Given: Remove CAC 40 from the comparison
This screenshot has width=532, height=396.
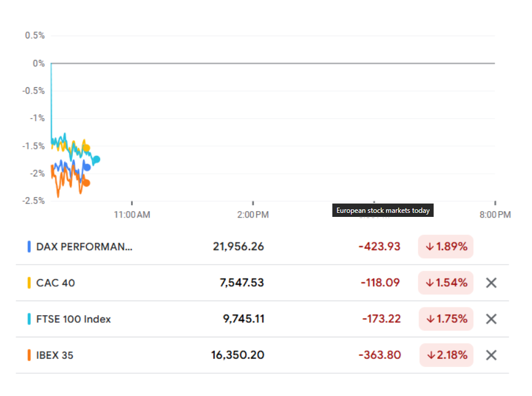Looking at the screenshot, I should 491,283.
